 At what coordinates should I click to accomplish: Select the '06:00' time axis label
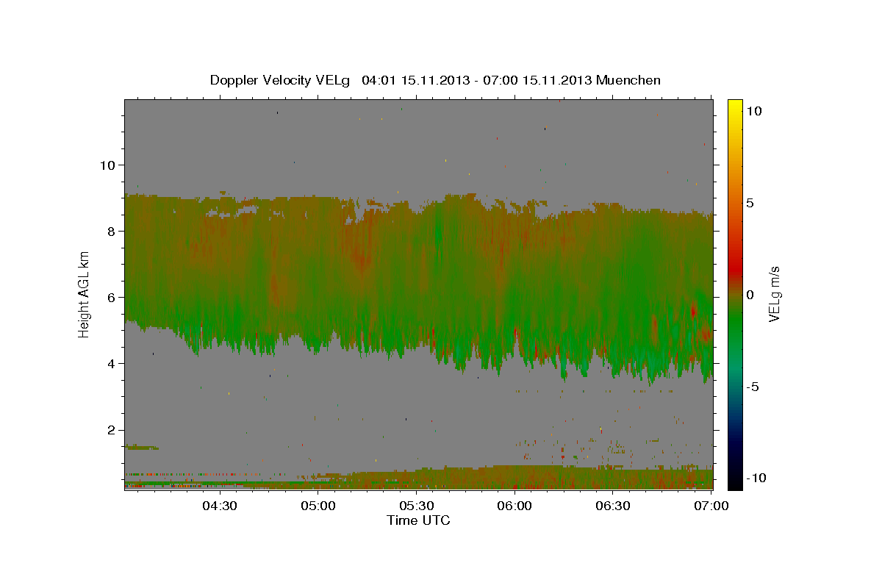point(514,506)
